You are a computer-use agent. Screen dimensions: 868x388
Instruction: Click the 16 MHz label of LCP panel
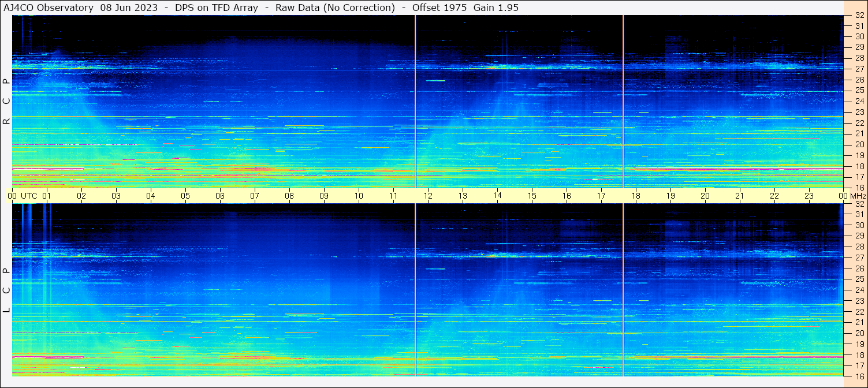[859, 376]
